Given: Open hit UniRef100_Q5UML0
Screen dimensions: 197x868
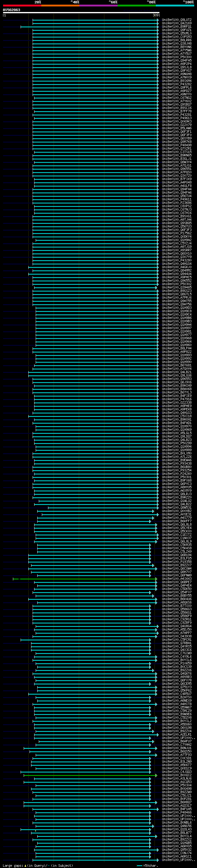Looking at the screenshot, I should click(176, 33).
